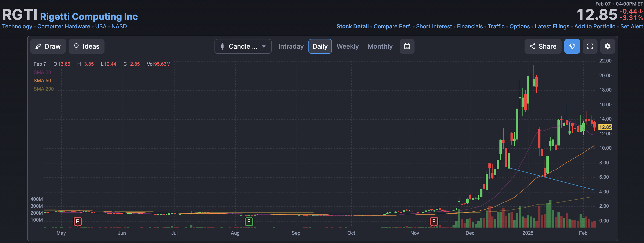Select the Daily timeframe tab
The height and width of the screenshot is (243, 644).
320,46
